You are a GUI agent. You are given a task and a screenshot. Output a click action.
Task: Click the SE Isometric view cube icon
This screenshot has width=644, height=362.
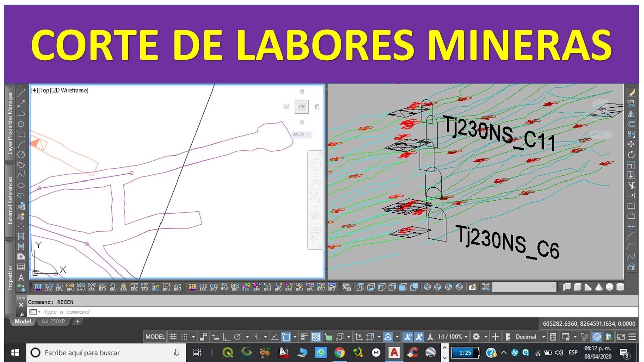[x=438, y=287]
